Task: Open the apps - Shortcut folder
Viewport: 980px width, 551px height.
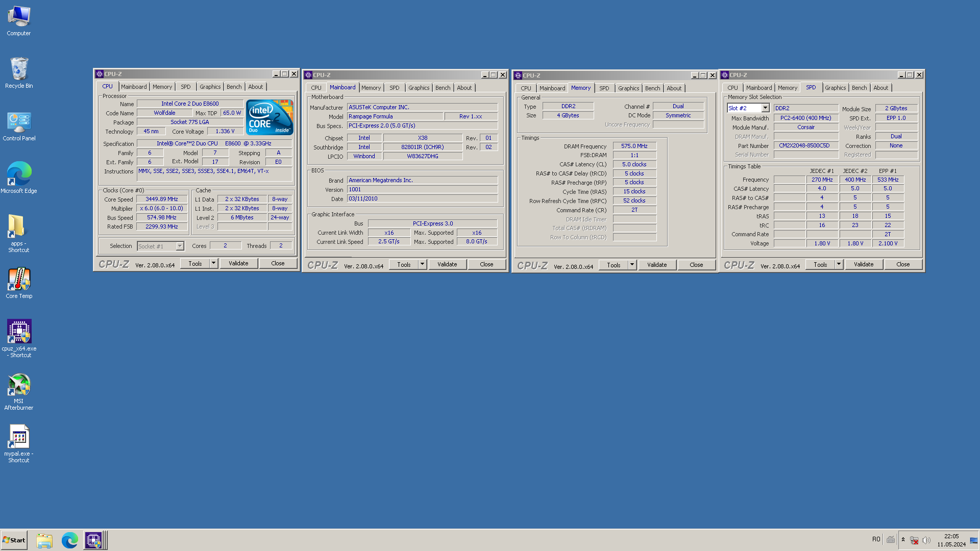Action: pos(19,234)
